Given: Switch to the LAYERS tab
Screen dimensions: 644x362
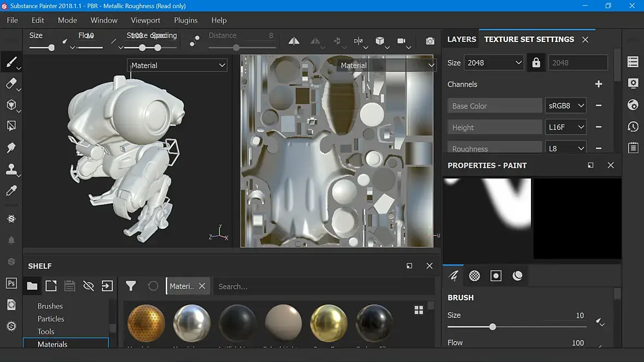Looking at the screenshot, I should pyautogui.click(x=462, y=39).
